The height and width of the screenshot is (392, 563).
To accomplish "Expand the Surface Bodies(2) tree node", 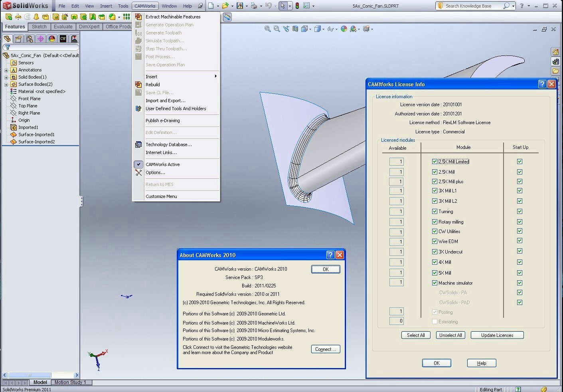I will tap(6, 85).
